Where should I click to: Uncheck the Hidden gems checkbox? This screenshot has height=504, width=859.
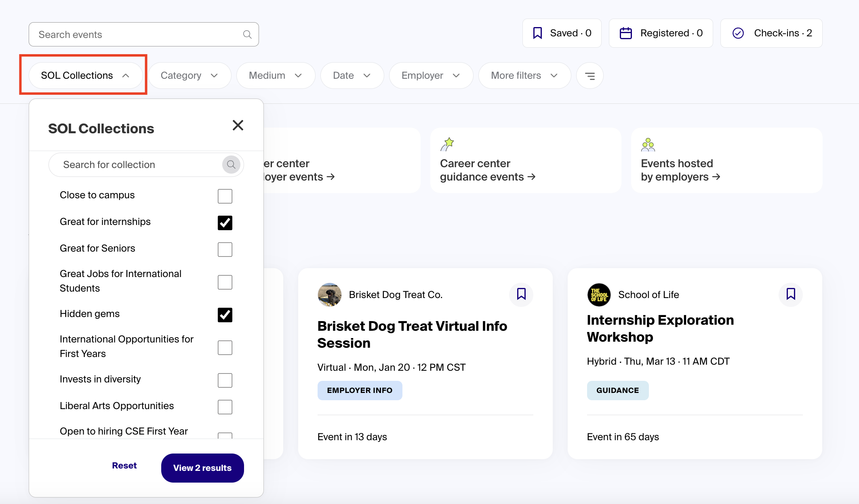tap(225, 315)
